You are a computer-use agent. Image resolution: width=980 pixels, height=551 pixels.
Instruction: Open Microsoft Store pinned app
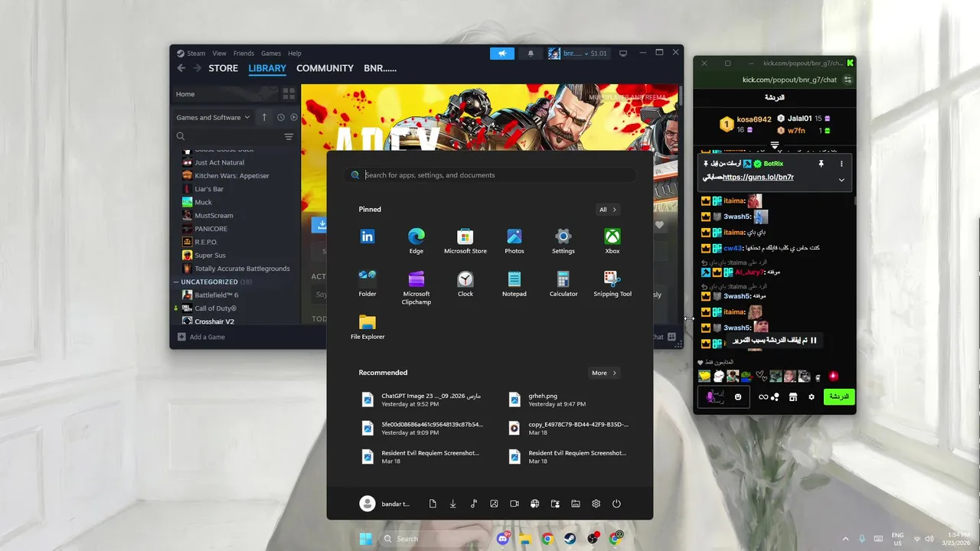click(x=465, y=241)
